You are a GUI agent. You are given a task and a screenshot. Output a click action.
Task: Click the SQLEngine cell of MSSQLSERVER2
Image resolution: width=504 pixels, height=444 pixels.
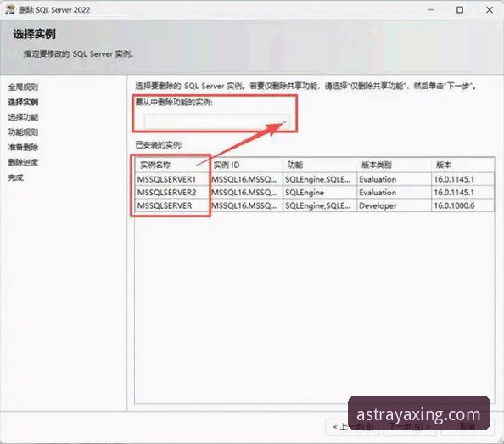coord(320,192)
